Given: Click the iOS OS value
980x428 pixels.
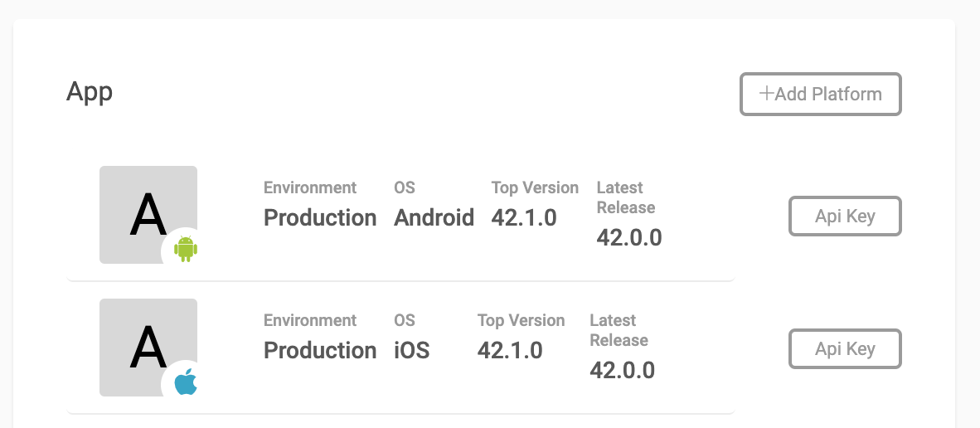Looking at the screenshot, I should click(412, 350).
